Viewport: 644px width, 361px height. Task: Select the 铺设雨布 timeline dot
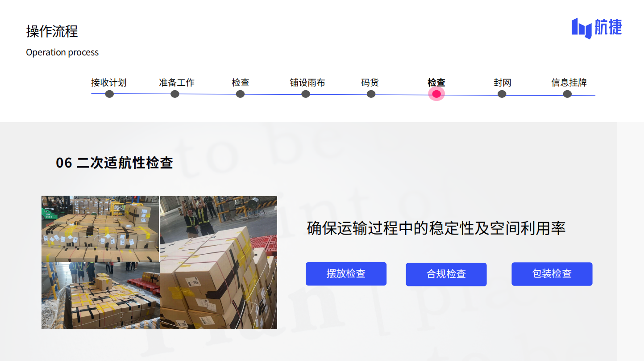pos(306,94)
